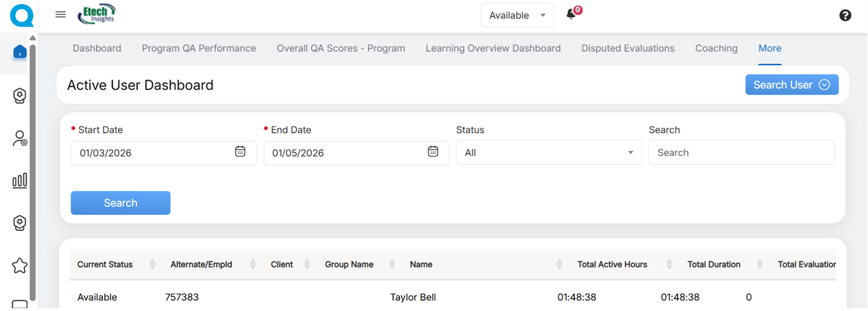Image resolution: width=868 pixels, height=311 pixels.
Task: Expand the Search User panel
Action: tap(791, 85)
